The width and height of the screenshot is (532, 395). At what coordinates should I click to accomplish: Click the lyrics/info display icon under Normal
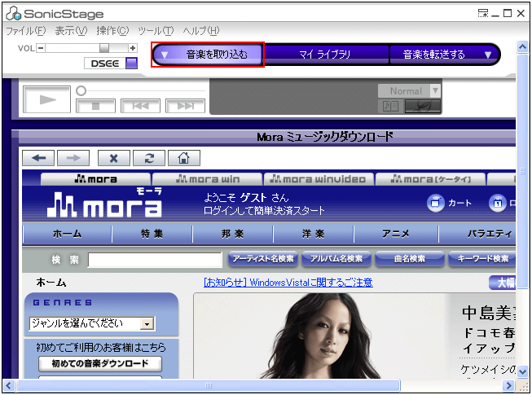tap(390, 107)
